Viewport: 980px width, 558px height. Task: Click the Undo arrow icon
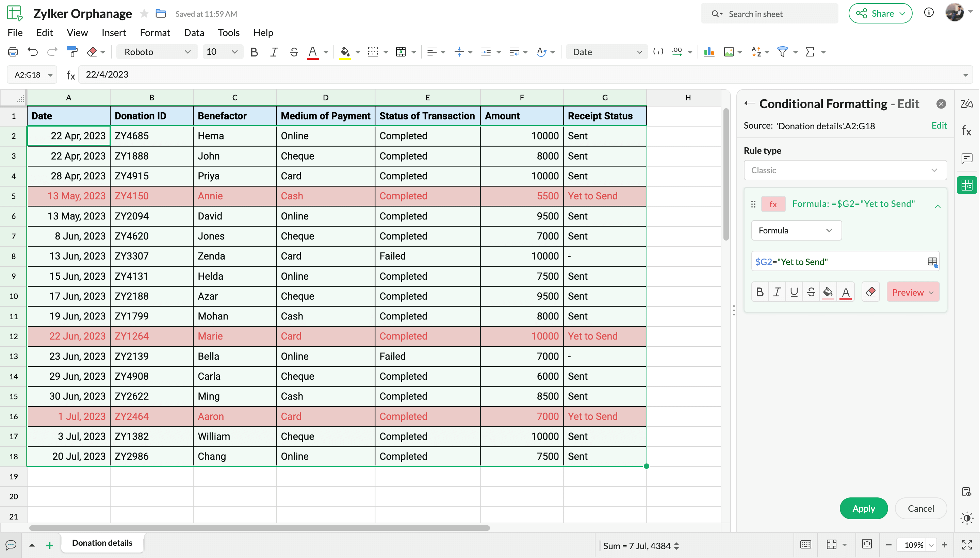click(x=33, y=52)
